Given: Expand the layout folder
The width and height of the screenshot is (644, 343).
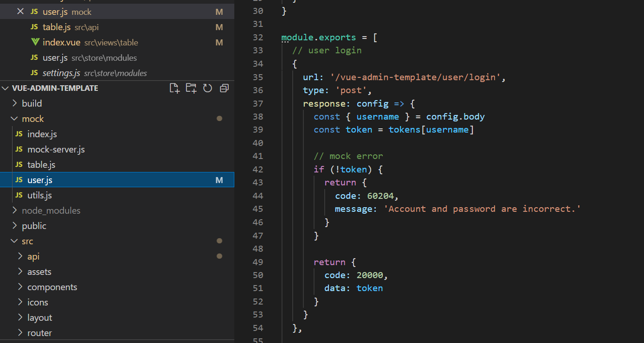Looking at the screenshot, I should pos(117,318).
